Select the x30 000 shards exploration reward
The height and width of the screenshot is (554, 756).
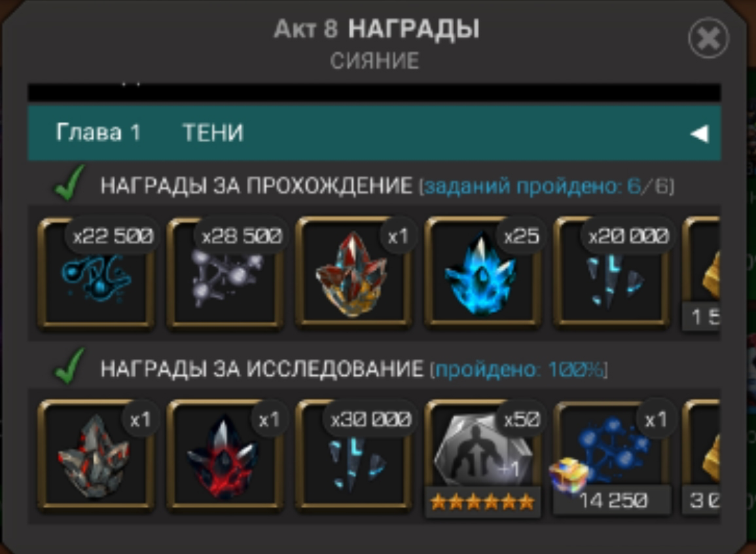[x=353, y=455]
